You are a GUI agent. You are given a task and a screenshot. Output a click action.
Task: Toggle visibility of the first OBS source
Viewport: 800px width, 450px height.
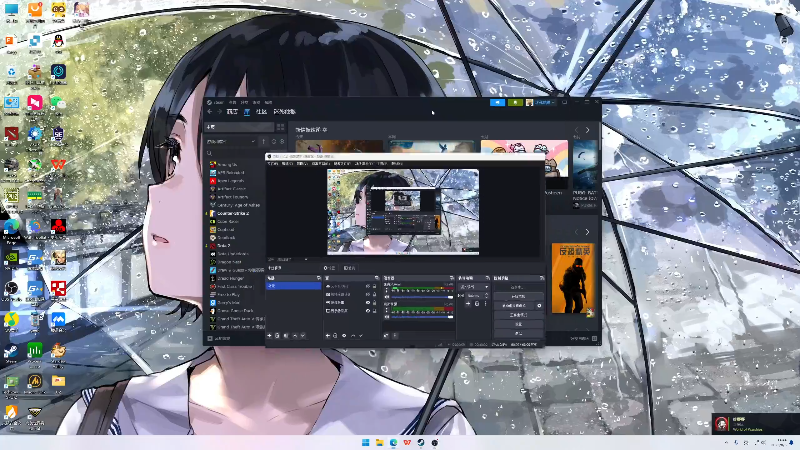coord(368,286)
